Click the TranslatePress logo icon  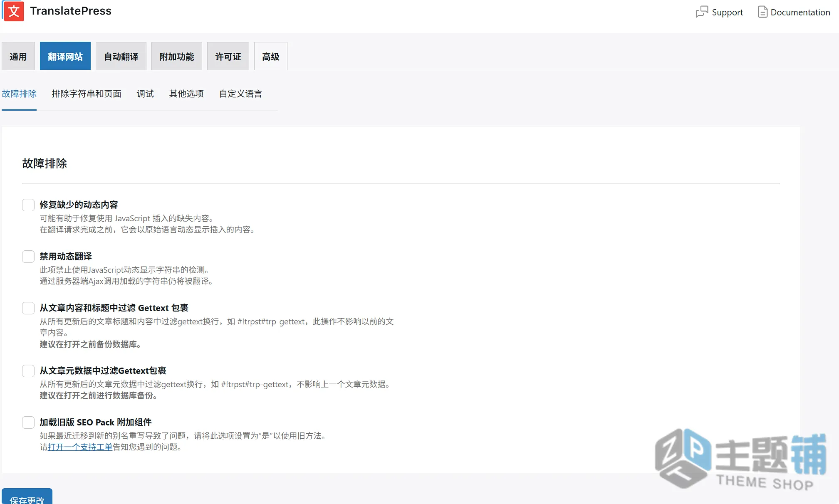14,11
